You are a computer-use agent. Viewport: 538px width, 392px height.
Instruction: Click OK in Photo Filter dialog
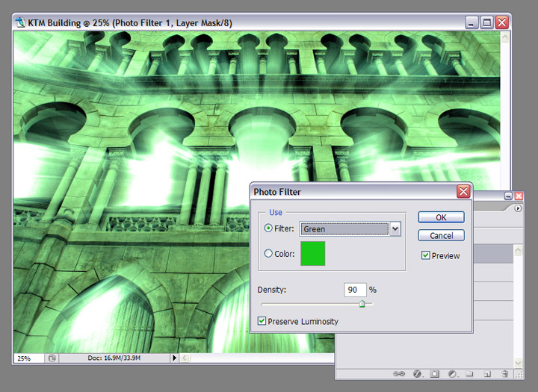click(441, 217)
